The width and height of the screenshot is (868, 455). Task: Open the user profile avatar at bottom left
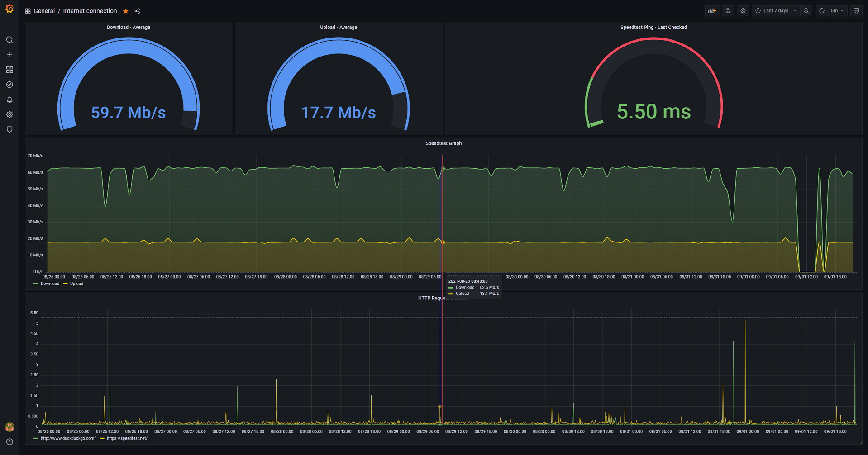click(10, 427)
